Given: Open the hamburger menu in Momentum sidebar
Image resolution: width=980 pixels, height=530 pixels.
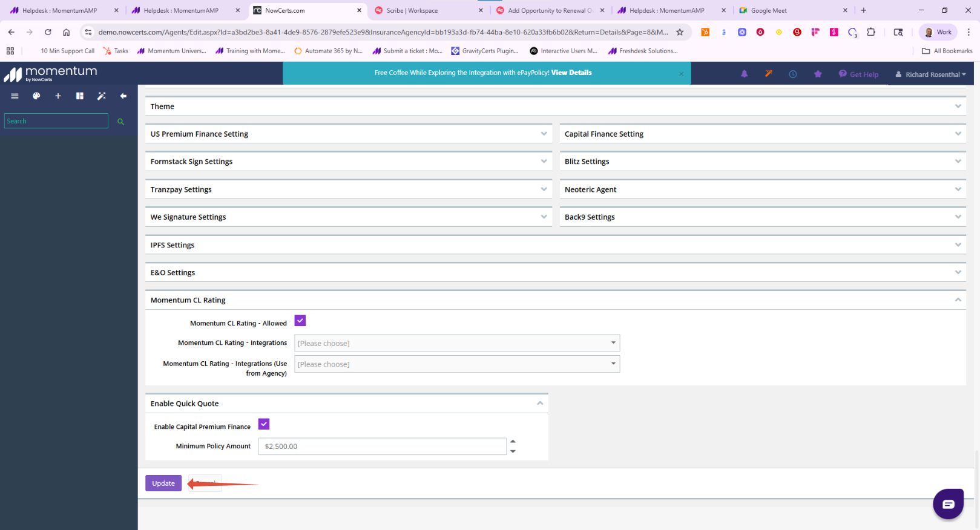Looking at the screenshot, I should tap(15, 96).
